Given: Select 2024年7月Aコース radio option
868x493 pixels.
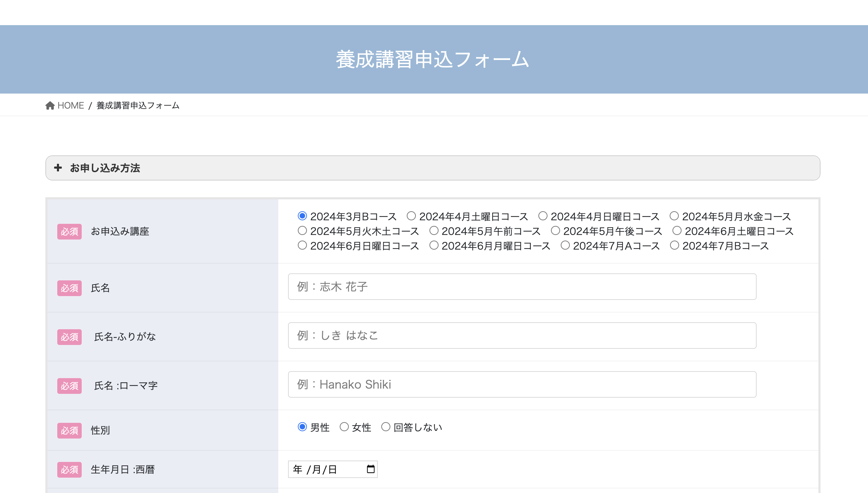Looking at the screenshot, I should (x=565, y=245).
